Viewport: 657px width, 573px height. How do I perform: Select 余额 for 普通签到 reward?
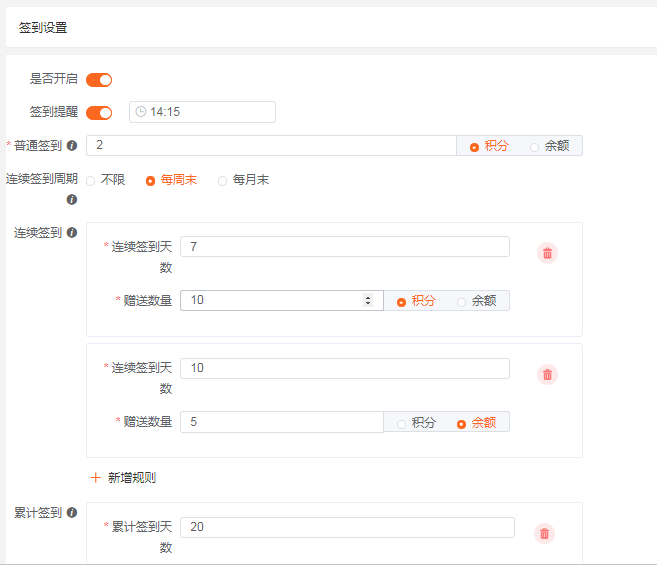[x=550, y=146]
